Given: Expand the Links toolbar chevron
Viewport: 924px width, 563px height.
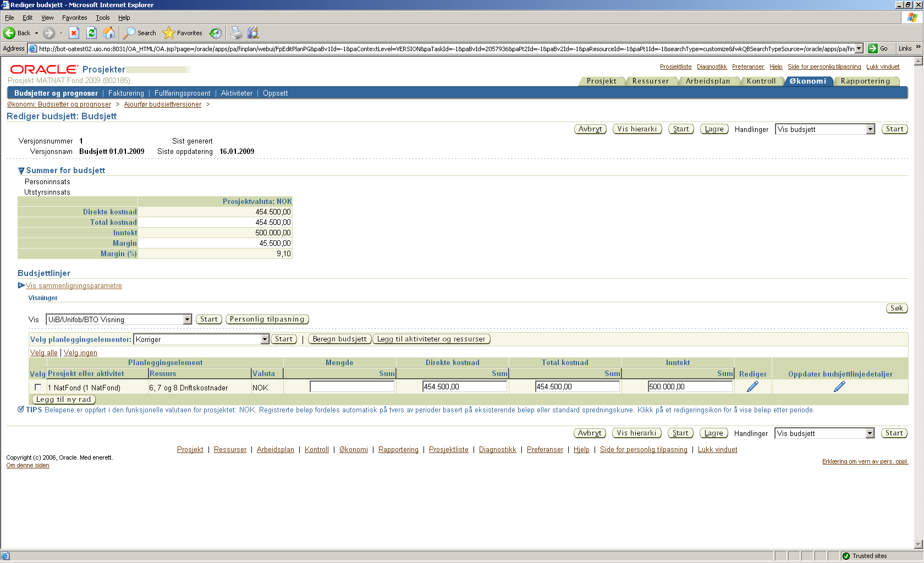Looking at the screenshot, I should pyautogui.click(x=918, y=47).
